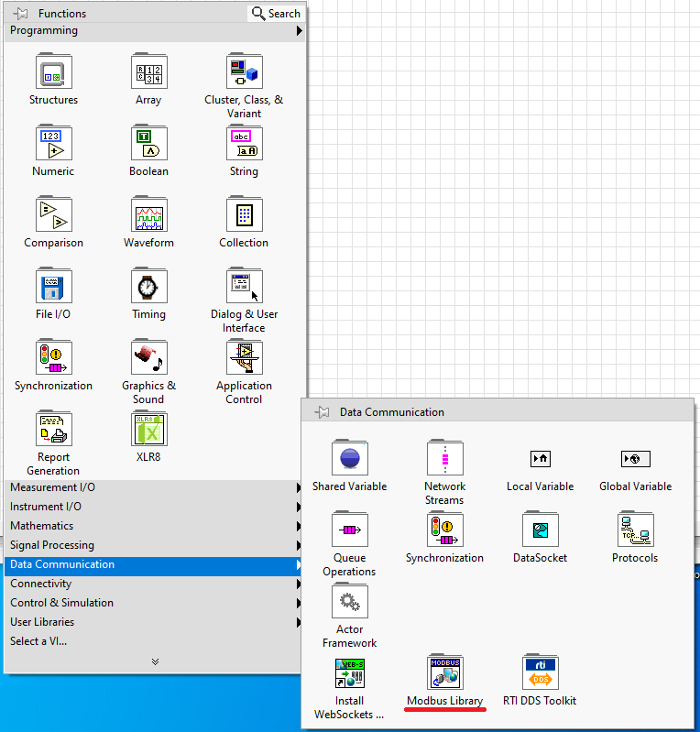Open the RTI DDS Toolkit subpalette
This screenshot has width=700, height=732.
(x=541, y=672)
